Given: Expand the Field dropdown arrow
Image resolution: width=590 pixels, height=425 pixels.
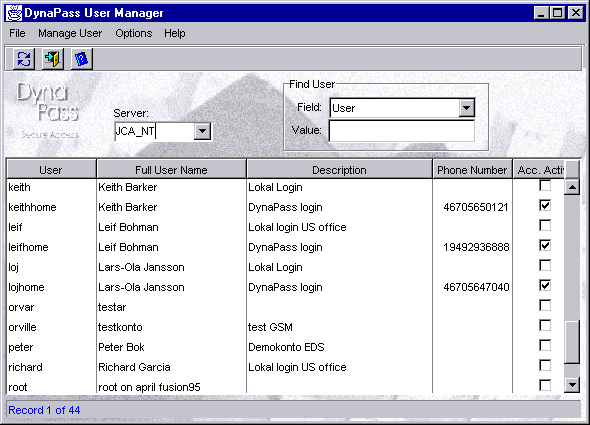Looking at the screenshot, I should point(467,108).
